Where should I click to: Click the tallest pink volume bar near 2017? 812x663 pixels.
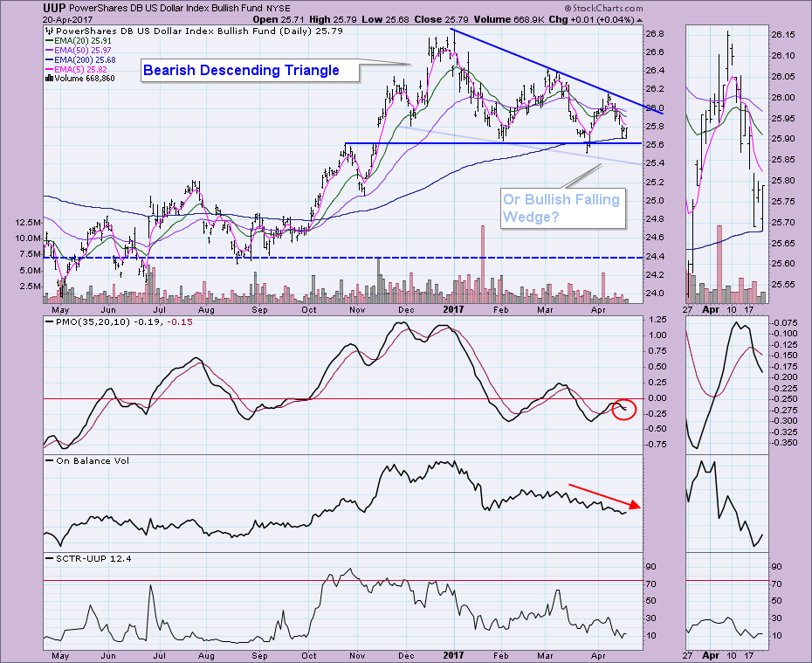(481, 262)
